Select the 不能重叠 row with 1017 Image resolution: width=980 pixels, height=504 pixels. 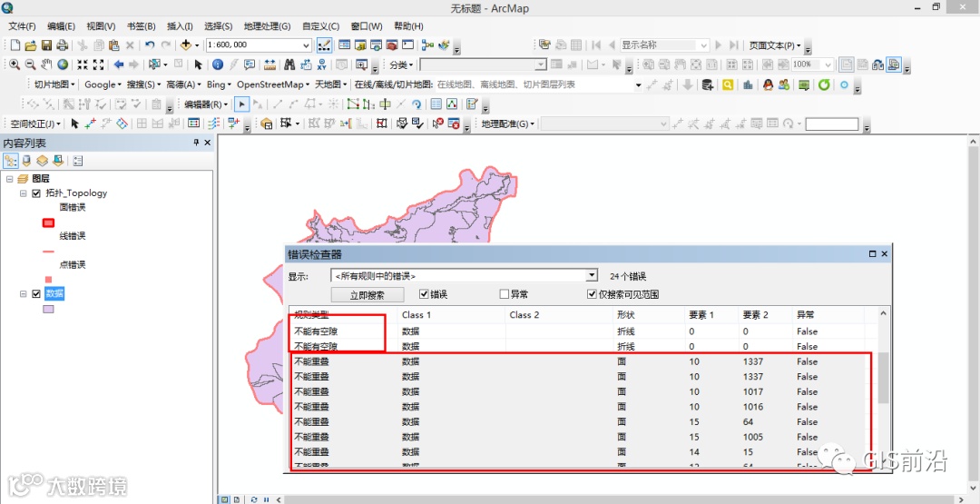pos(578,392)
